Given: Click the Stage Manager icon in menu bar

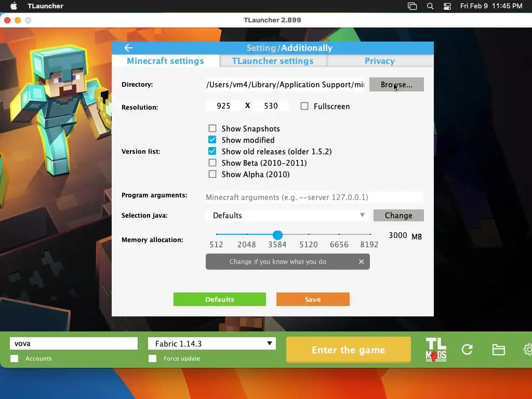Looking at the screenshot, I should click(x=412, y=6).
